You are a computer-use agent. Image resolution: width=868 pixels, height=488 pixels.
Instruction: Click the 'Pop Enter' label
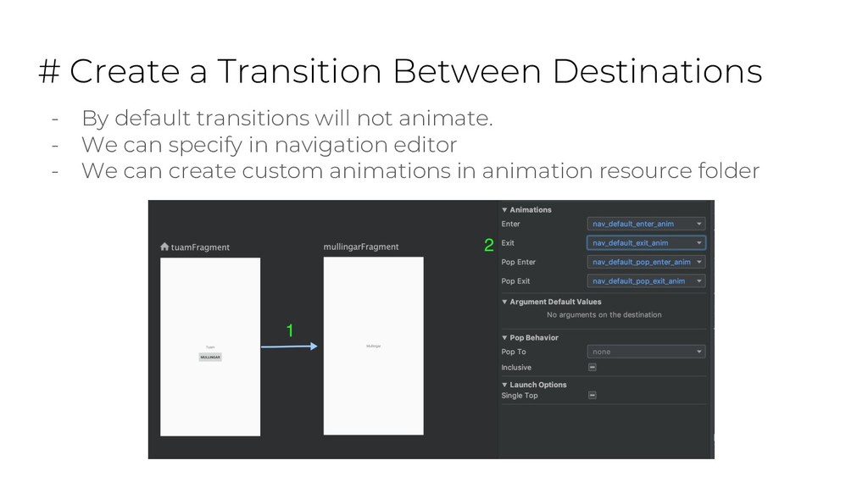tap(518, 263)
